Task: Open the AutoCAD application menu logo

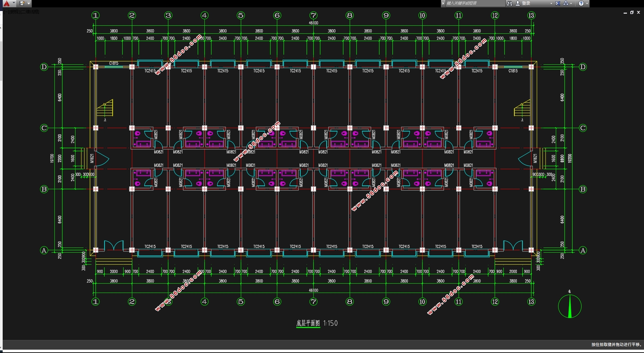Action: click(6, 3)
